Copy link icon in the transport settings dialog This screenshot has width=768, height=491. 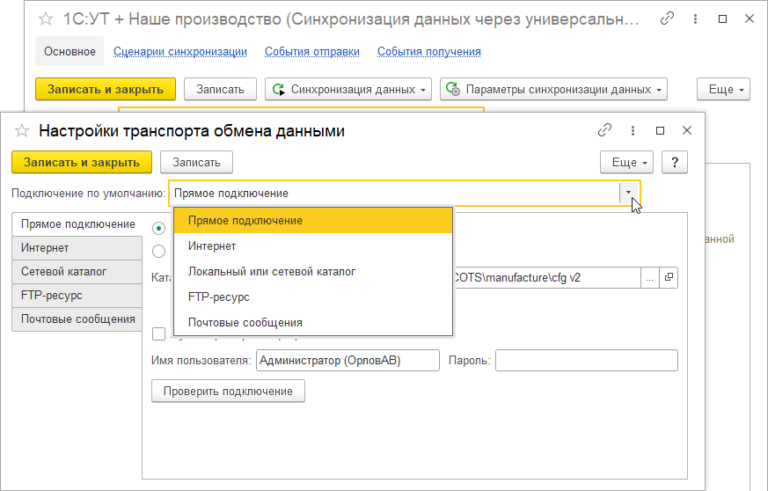pos(604,130)
